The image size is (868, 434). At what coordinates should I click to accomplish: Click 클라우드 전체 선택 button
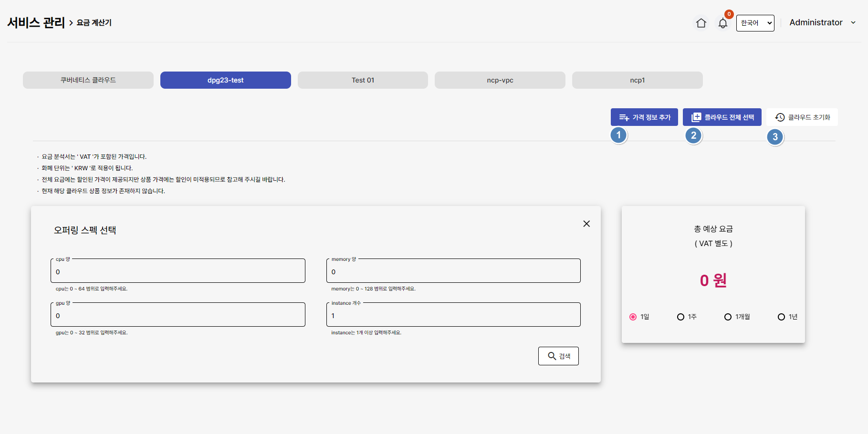[x=722, y=117]
